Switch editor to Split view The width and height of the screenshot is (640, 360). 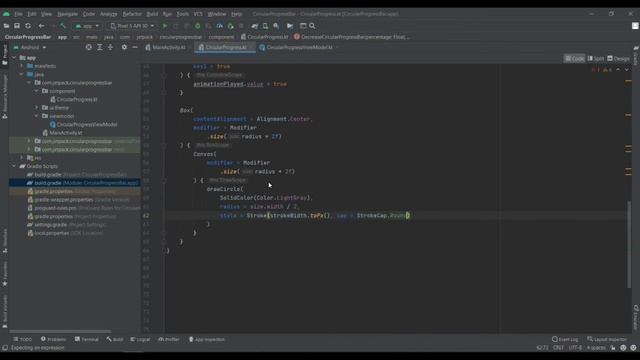(x=596, y=58)
